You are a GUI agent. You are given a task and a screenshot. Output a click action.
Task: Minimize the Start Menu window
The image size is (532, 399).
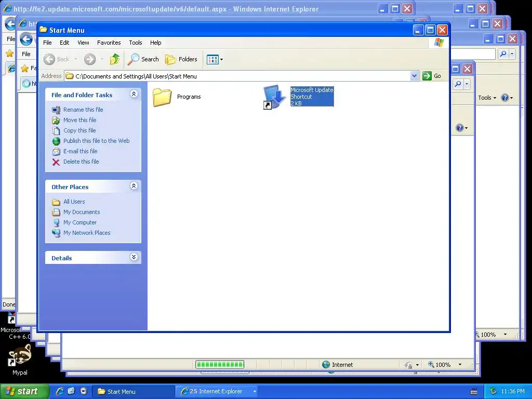coord(418,30)
